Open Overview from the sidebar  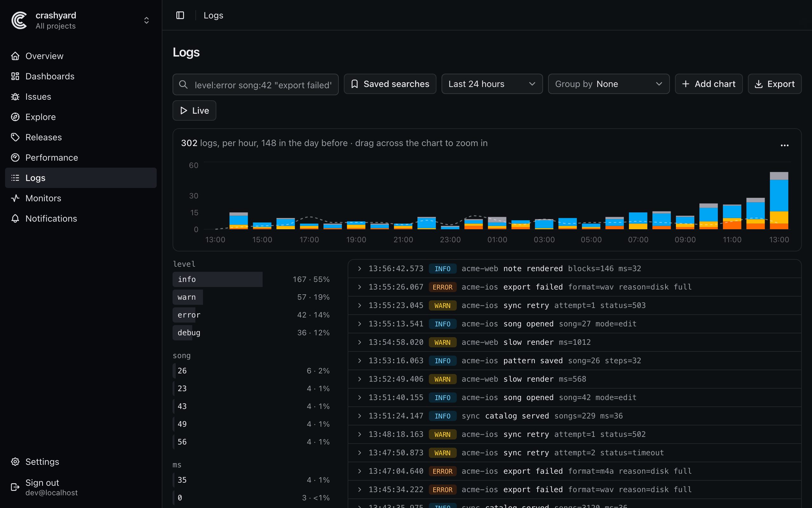point(81,56)
